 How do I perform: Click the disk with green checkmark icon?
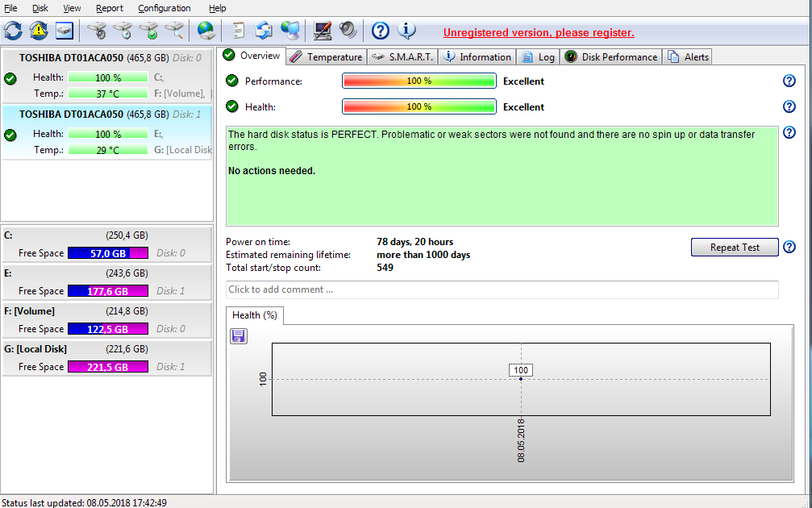[148, 31]
